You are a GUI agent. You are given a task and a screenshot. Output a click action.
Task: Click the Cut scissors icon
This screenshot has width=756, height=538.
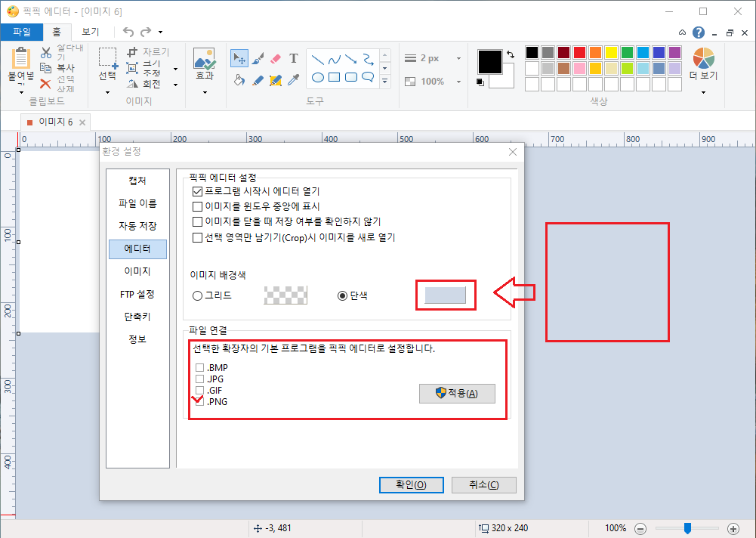(x=46, y=52)
